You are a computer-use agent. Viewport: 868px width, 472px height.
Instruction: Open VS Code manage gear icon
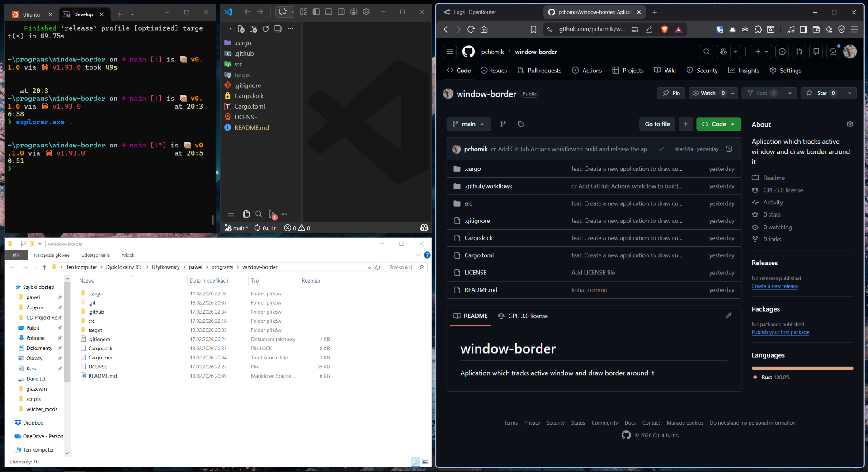pos(366,12)
